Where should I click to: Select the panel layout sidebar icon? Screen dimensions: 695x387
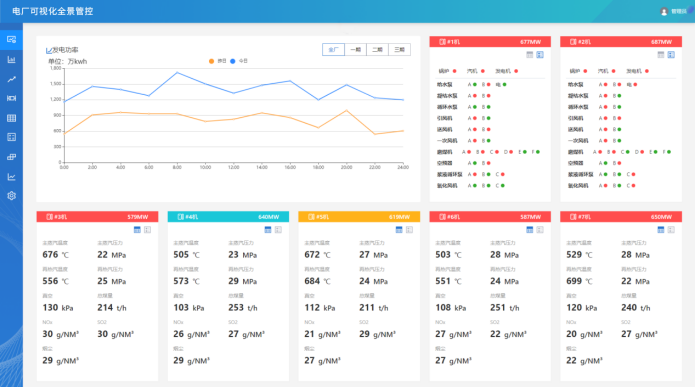(x=12, y=137)
